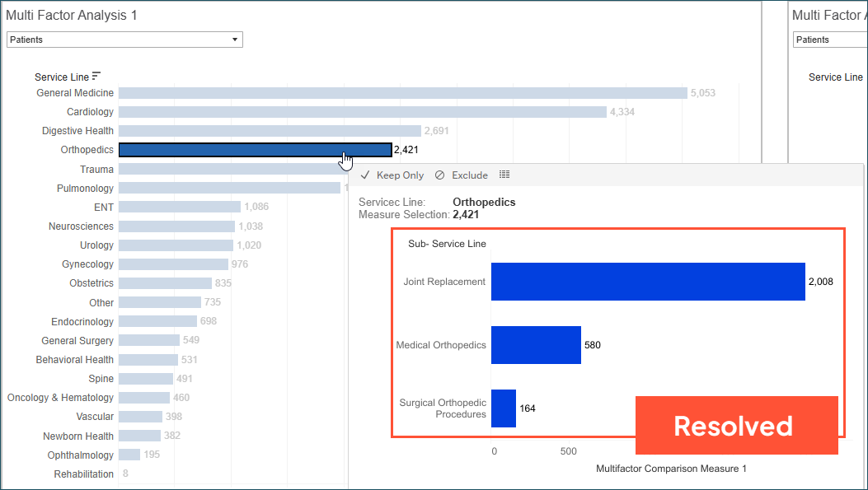Click the highlighted Orthopedics bar

[x=255, y=150]
